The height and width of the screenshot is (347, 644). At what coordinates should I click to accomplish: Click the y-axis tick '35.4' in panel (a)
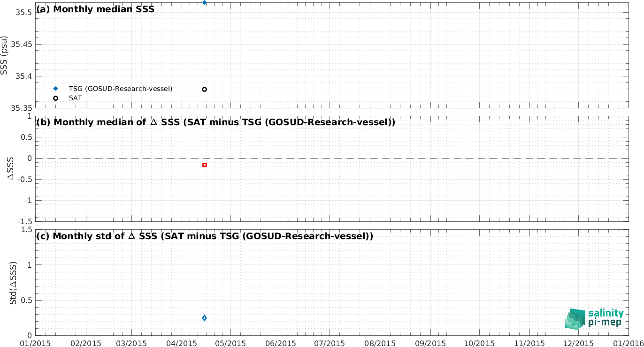(23, 76)
